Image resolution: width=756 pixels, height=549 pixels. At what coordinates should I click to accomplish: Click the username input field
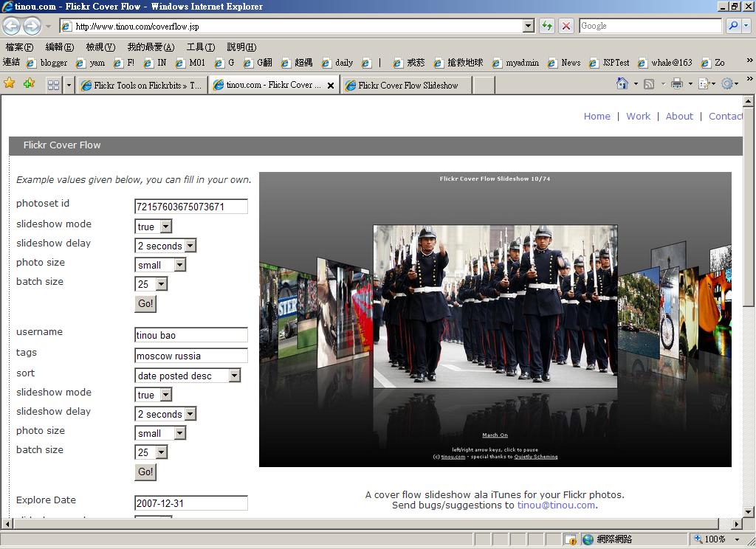(191, 335)
